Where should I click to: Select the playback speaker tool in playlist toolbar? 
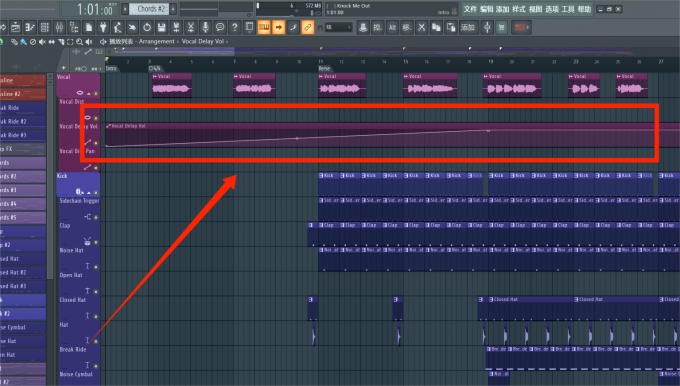coord(89,42)
